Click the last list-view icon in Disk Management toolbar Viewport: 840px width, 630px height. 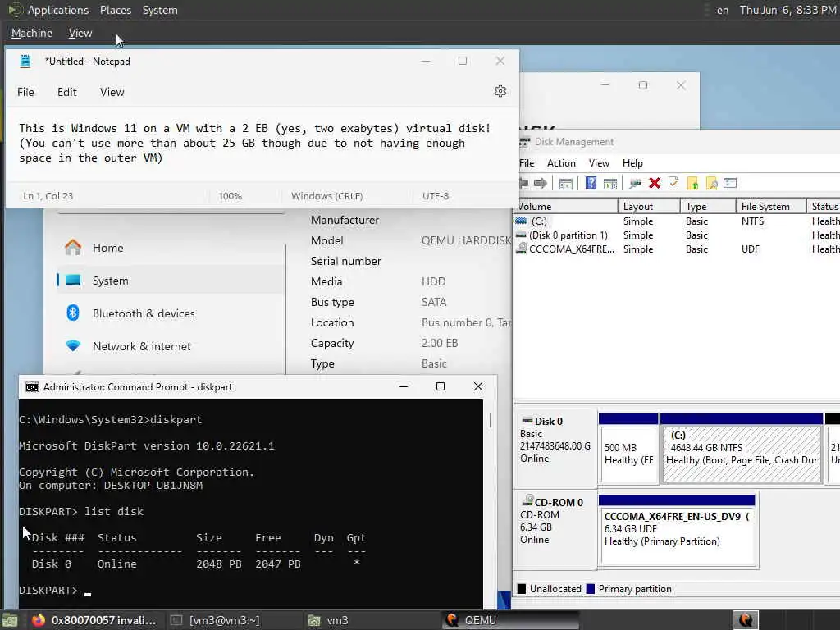[x=730, y=183]
